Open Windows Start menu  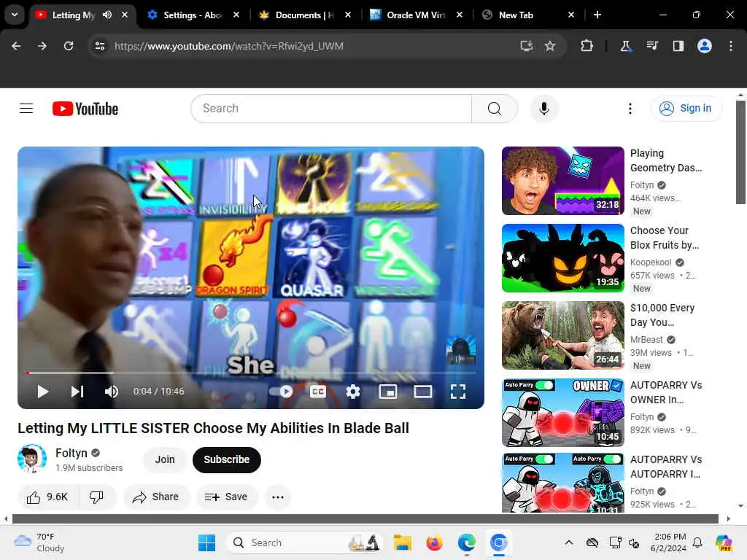(x=206, y=542)
